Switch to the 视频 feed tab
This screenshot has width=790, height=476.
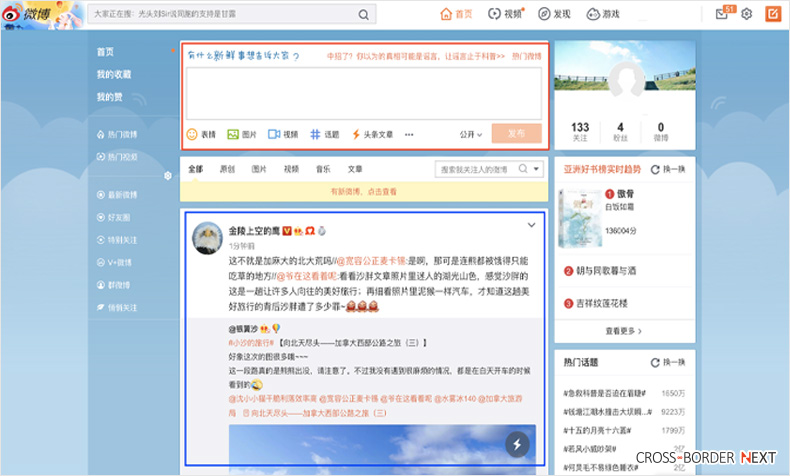click(x=291, y=169)
